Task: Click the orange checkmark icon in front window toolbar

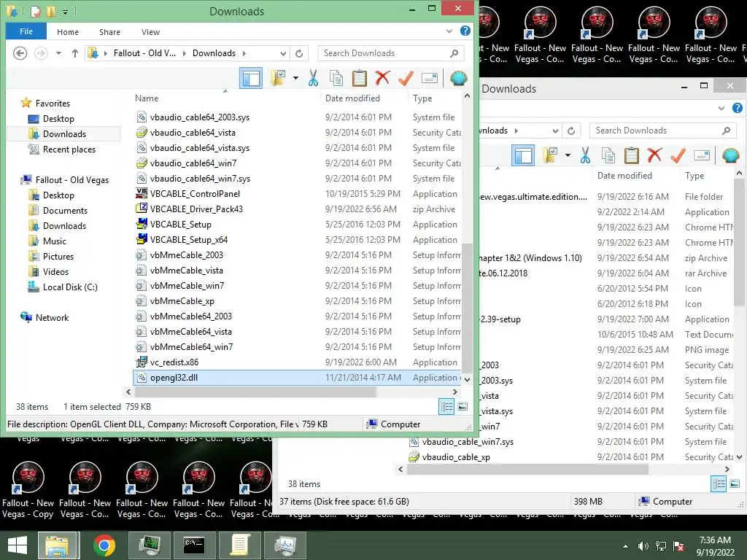Action: click(406, 78)
